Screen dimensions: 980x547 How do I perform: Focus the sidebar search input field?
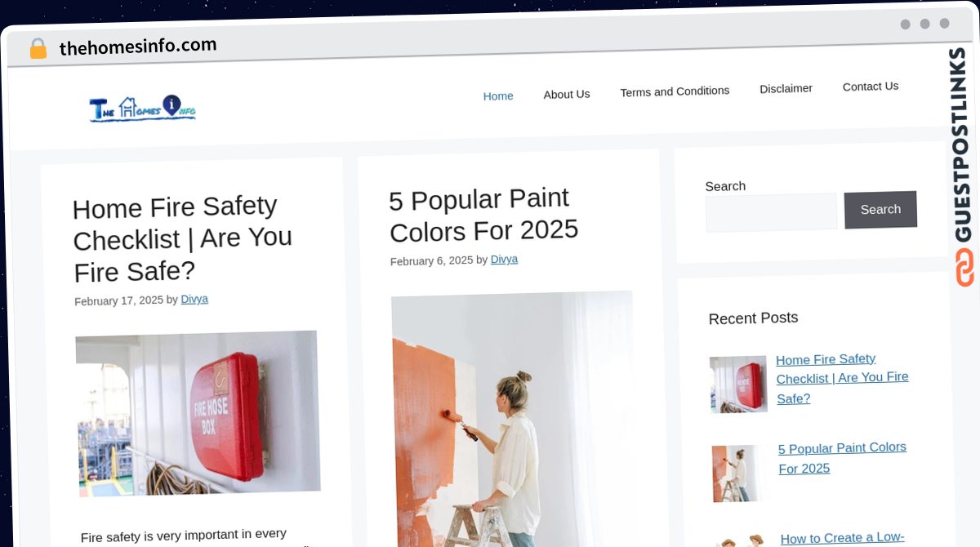pyautogui.click(x=771, y=212)
